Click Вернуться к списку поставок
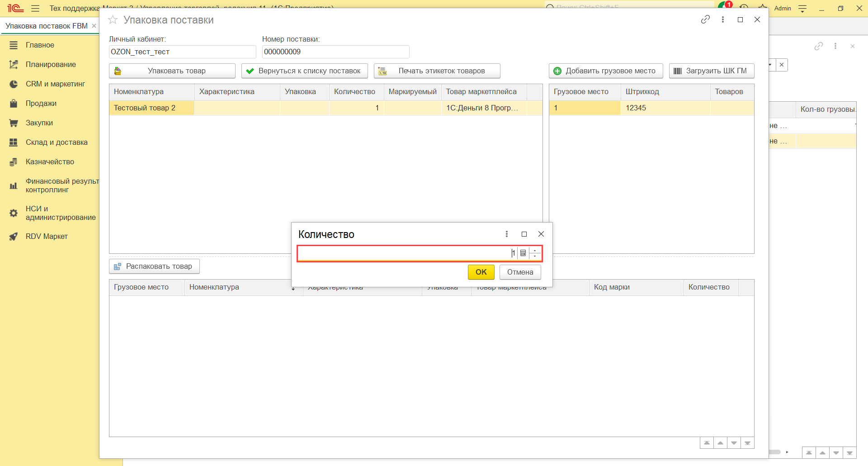868x466 pixels. coord(304,71)
